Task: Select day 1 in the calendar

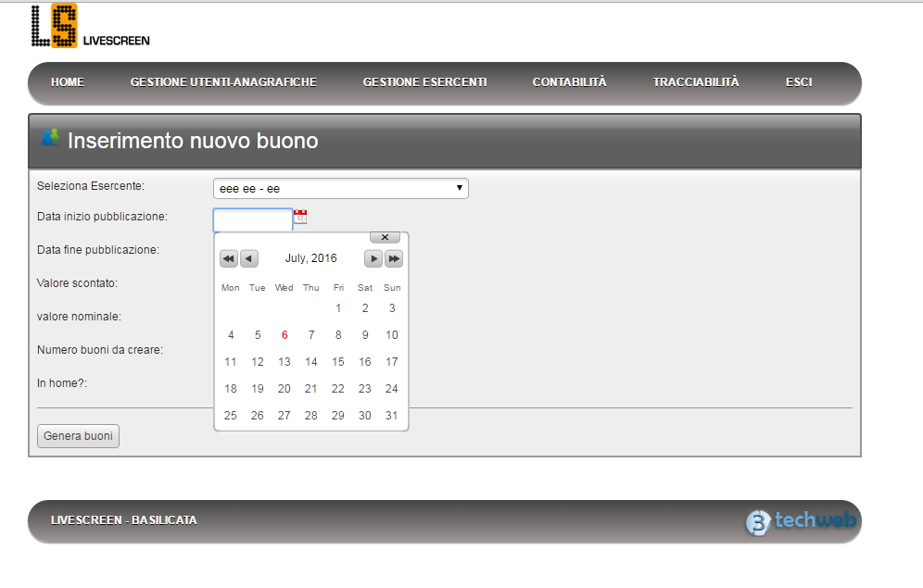Action: pos(338,308)
